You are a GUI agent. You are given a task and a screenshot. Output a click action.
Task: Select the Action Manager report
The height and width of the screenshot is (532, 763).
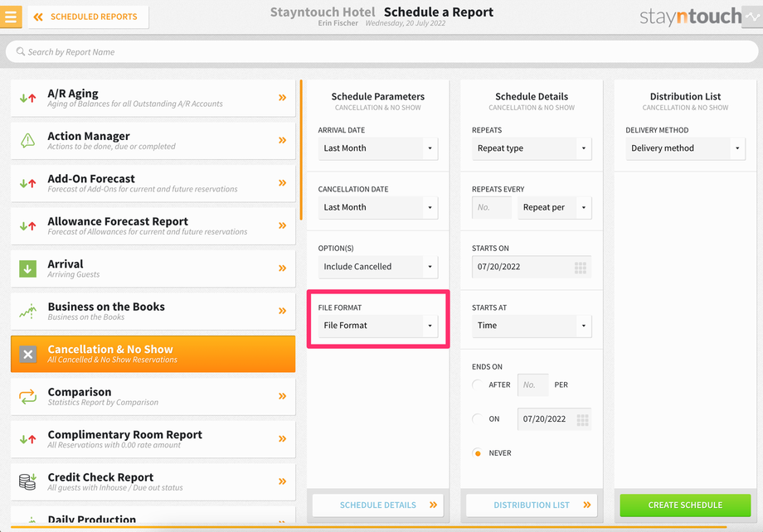pos(153,141)
